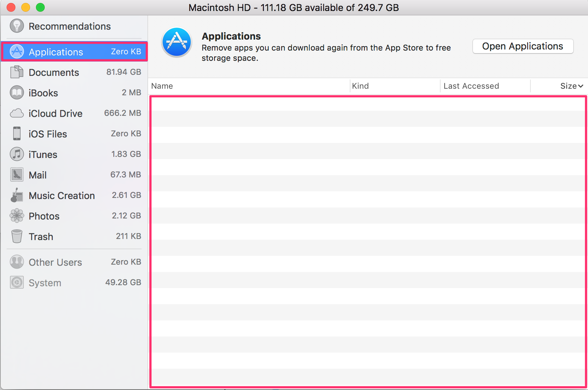Screen dimensions: 588x390
Task: Click the 666.2 MB iCloud Drive size
Action: coord(122,113)
